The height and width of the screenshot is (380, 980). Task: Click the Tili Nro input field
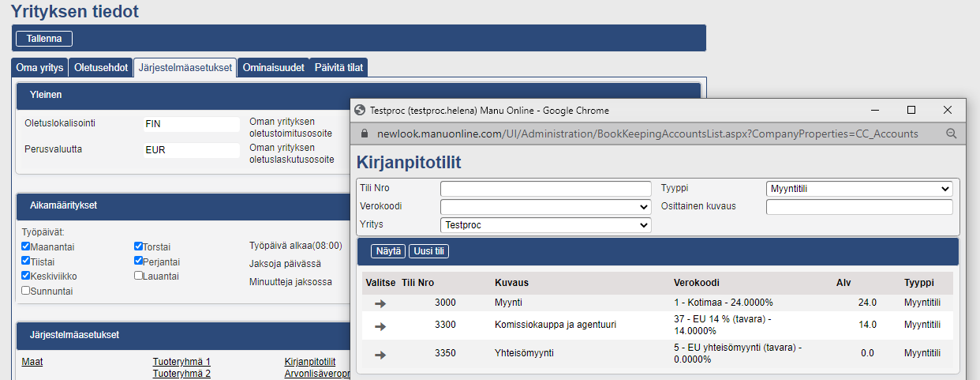545,189
